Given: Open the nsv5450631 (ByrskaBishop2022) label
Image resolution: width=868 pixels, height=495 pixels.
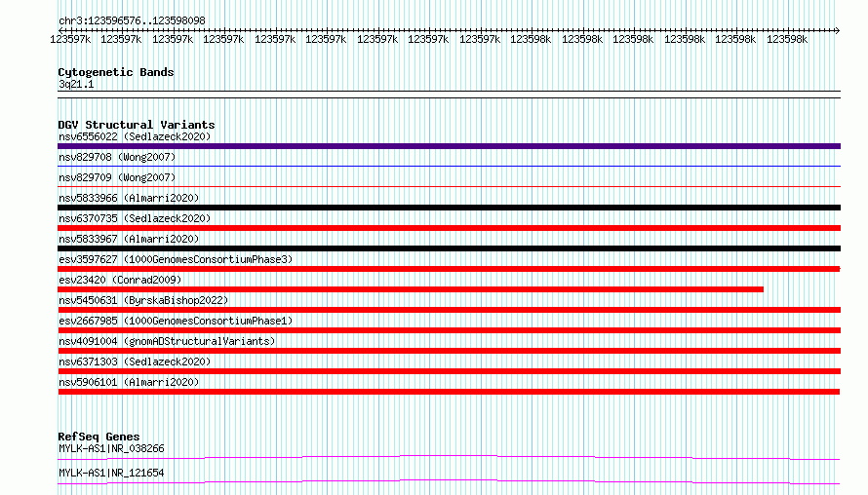Looking at the screenshot, I should pyautogui.click(x=143, y=300).
